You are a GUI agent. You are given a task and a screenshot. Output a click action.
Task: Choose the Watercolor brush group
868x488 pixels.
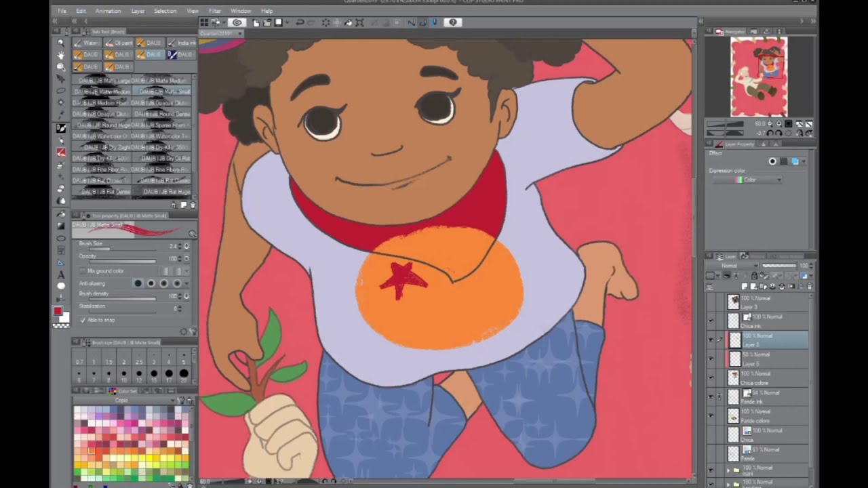click(87, 43)
